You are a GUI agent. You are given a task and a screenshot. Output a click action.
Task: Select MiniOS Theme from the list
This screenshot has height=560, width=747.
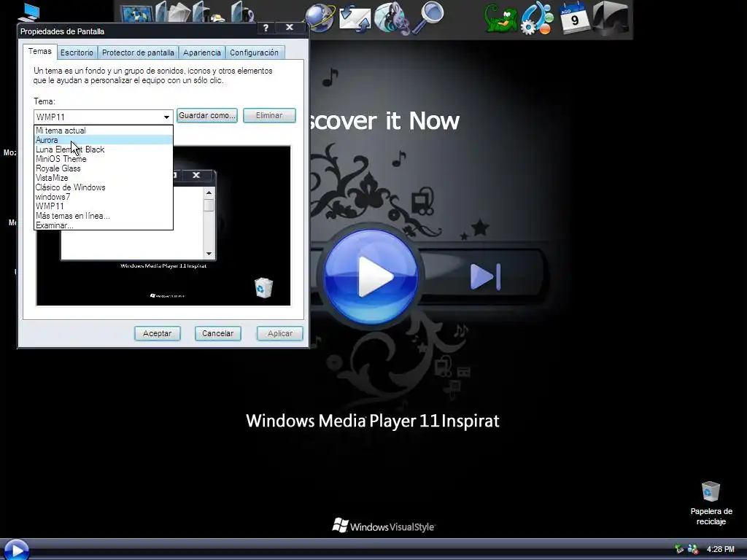point(104,159)
